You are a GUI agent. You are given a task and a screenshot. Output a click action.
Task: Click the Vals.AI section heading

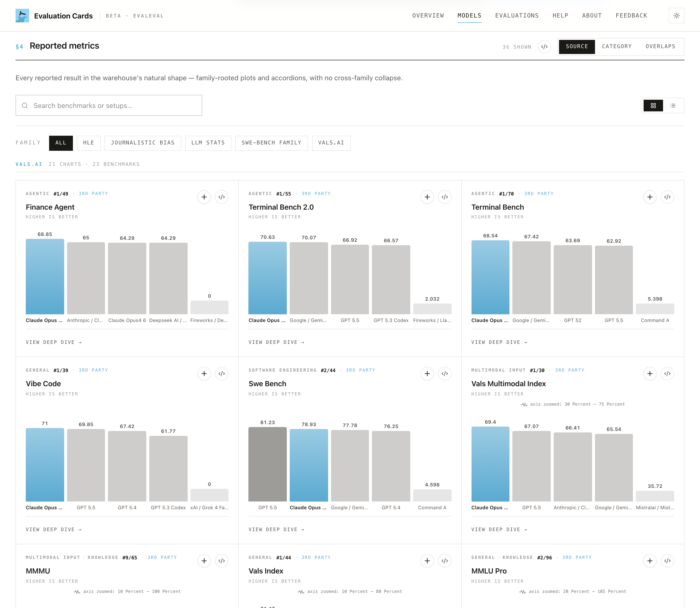tap(29, 164)
